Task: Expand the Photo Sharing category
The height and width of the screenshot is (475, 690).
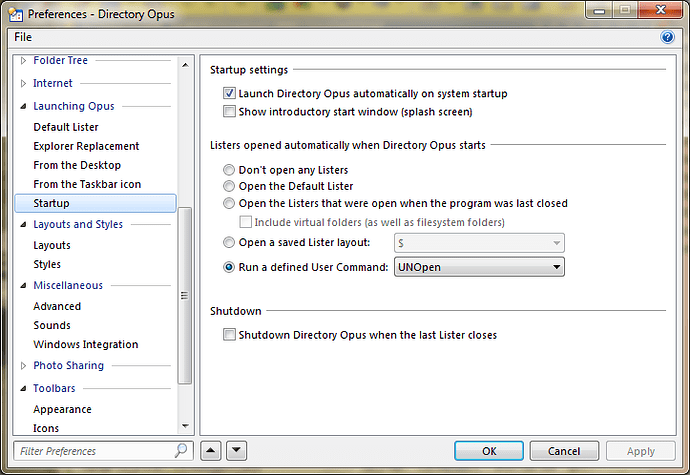Action: coord(23,365)
